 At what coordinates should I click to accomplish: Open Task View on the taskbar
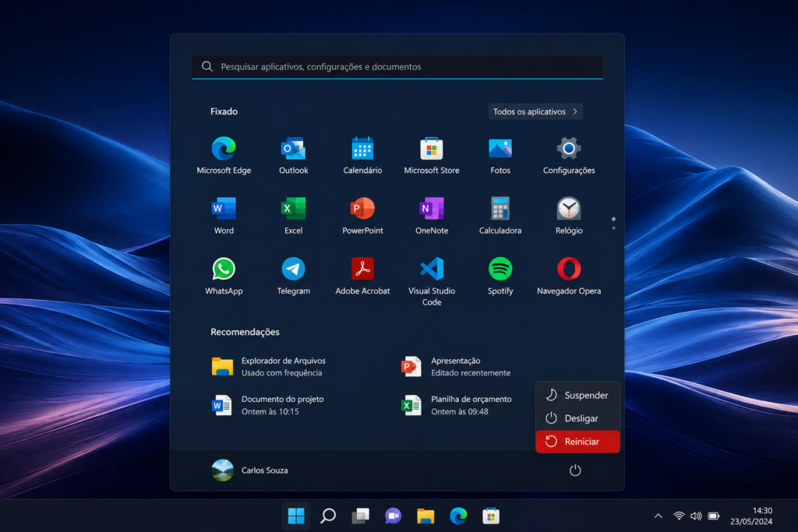361,516
